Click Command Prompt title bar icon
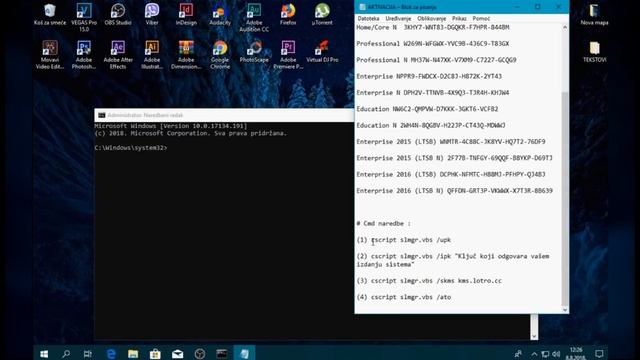The width and height of the screenshot is (640, 360). [x=102, y=116]
